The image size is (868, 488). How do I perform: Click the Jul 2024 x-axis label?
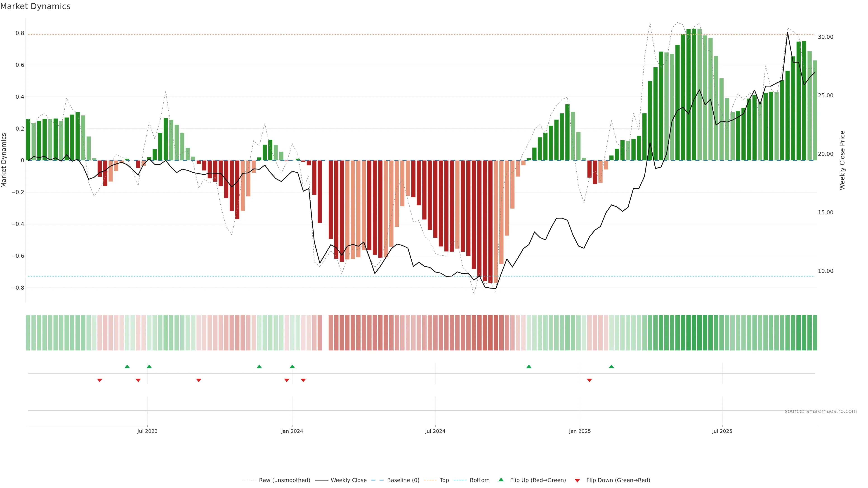click(x=435, y=431)
